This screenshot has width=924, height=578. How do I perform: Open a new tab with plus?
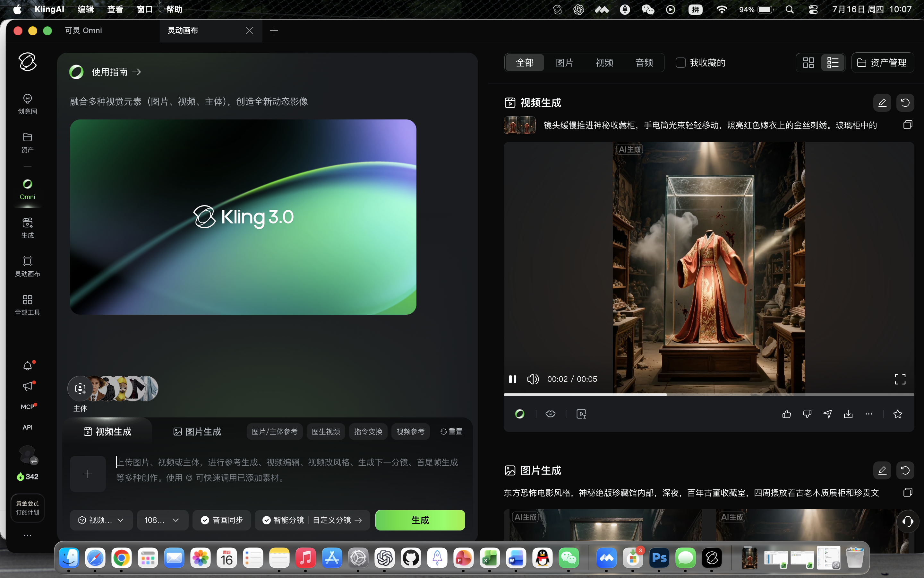pyautogui.click(x=274, y=30)
